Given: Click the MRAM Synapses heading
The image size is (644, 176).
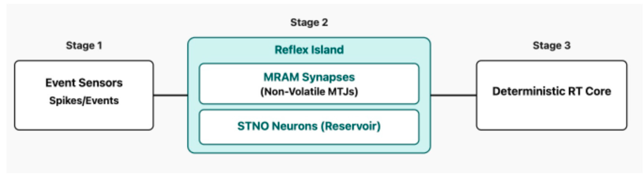Looking at the screenshot, I should 309,77.
